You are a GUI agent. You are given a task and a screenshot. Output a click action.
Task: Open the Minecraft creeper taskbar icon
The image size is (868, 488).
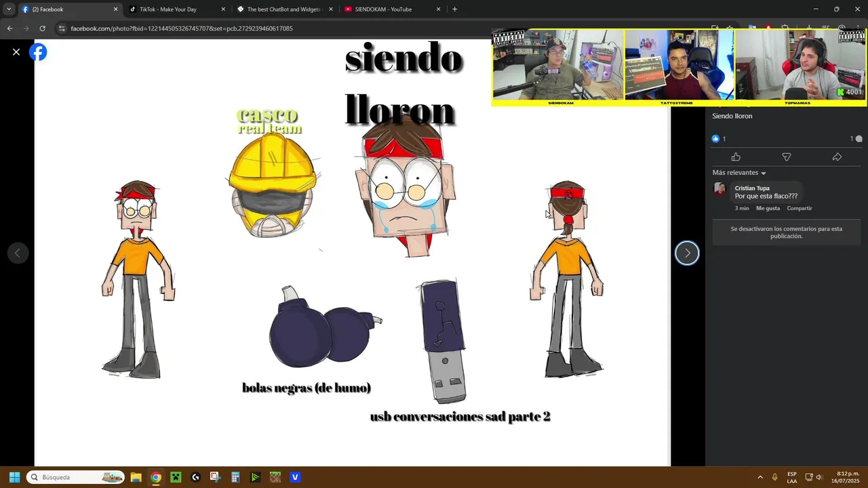tap(176, 477)
